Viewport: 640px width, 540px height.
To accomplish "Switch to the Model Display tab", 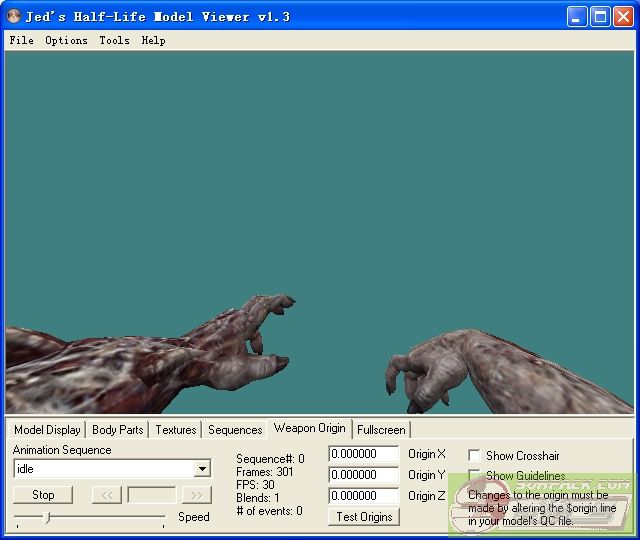I will 47,430.
